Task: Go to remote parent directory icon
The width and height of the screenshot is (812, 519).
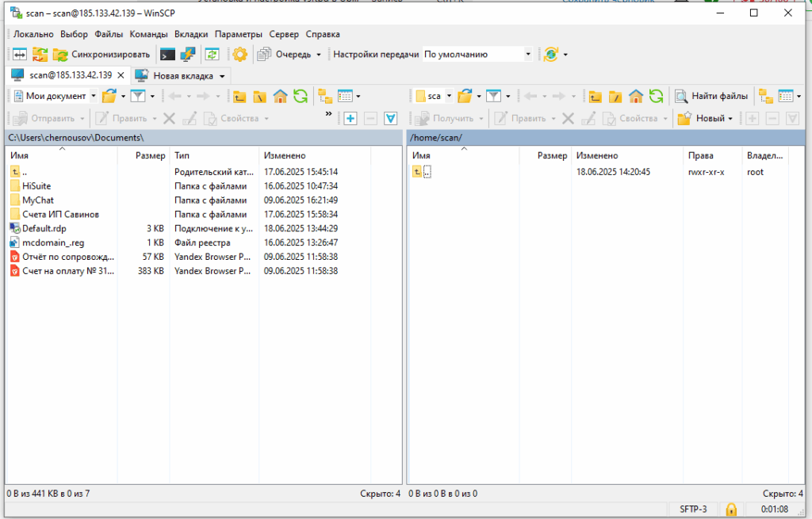Action: tap(595, 96)
